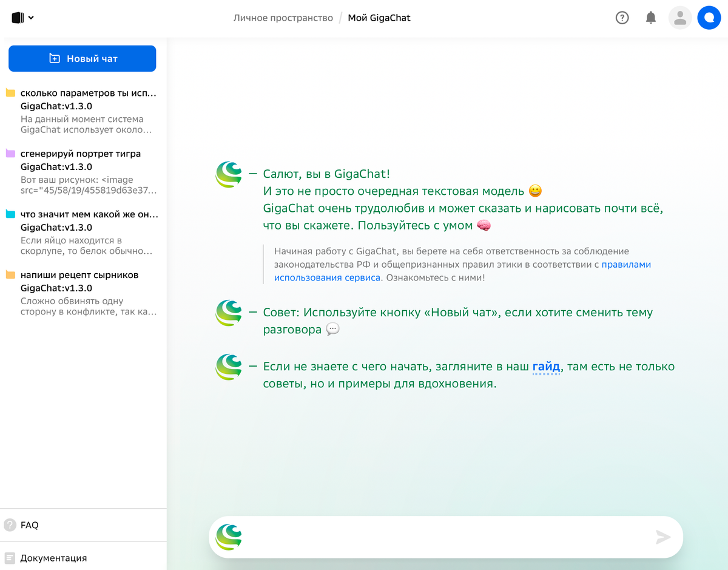This screenshot has height=570, width=728.
Task: Open the gray user profile avatar
Action: [x=680, y=18]
